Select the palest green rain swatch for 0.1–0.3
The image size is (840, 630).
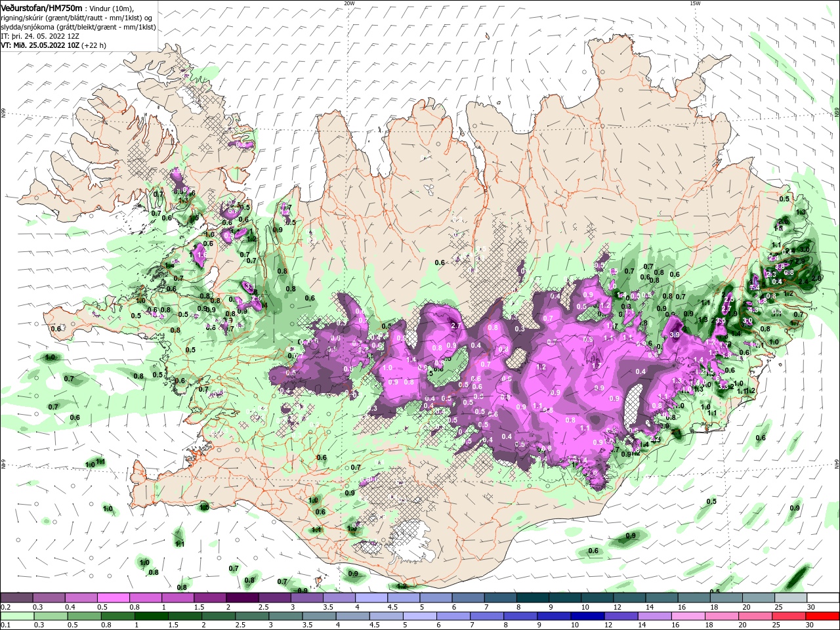[17, 616]
